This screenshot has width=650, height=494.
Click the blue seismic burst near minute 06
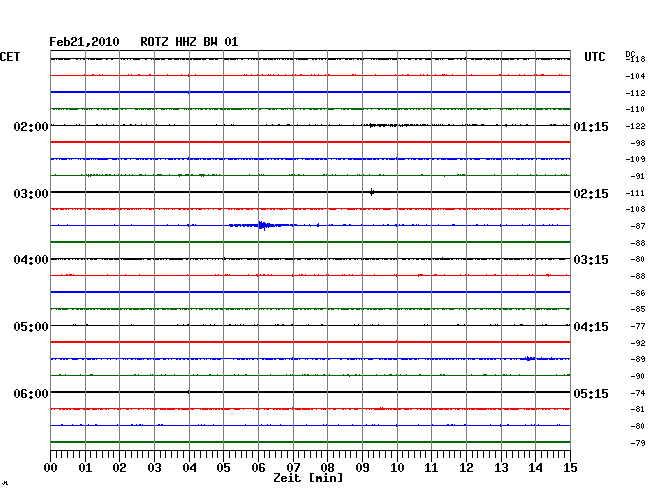coord(263,225)
